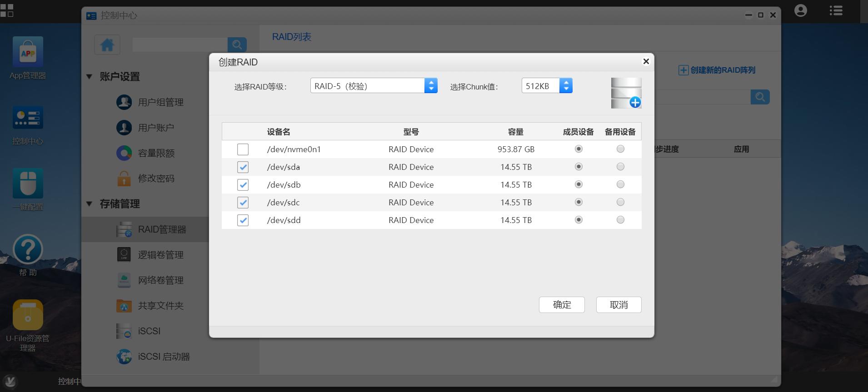Click 创建新的RAID阵列 link

click(x=717, y=70)
